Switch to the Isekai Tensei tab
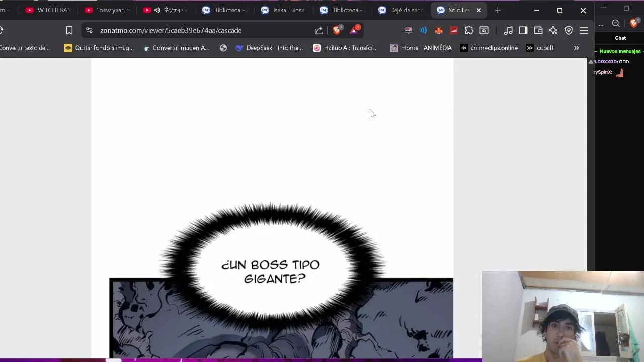Screen dimensions: 644x362 [x=283, y=10]
